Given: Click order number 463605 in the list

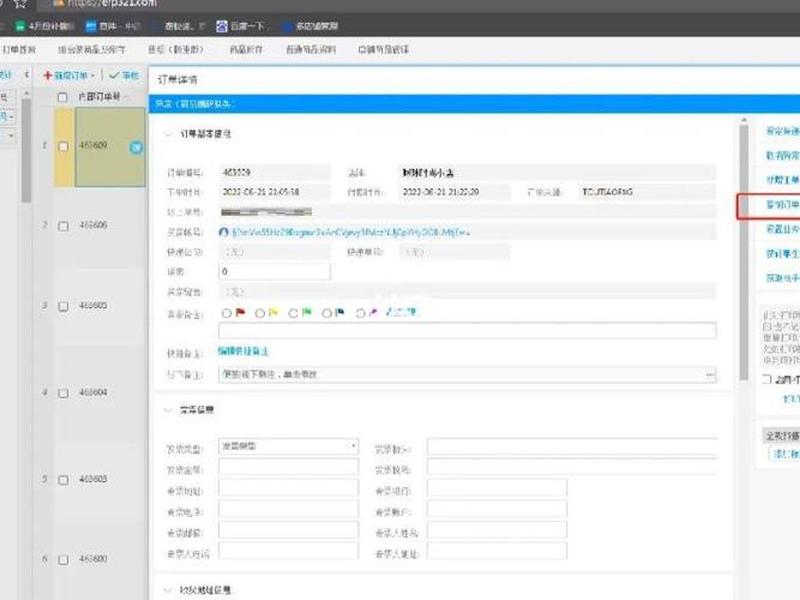Looking at the screenshot, I should (93, 305).
